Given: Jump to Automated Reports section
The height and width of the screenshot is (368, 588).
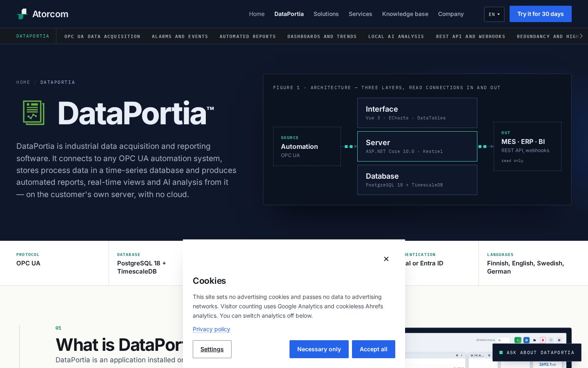Looking at the screenshot, I should [248, 36].
